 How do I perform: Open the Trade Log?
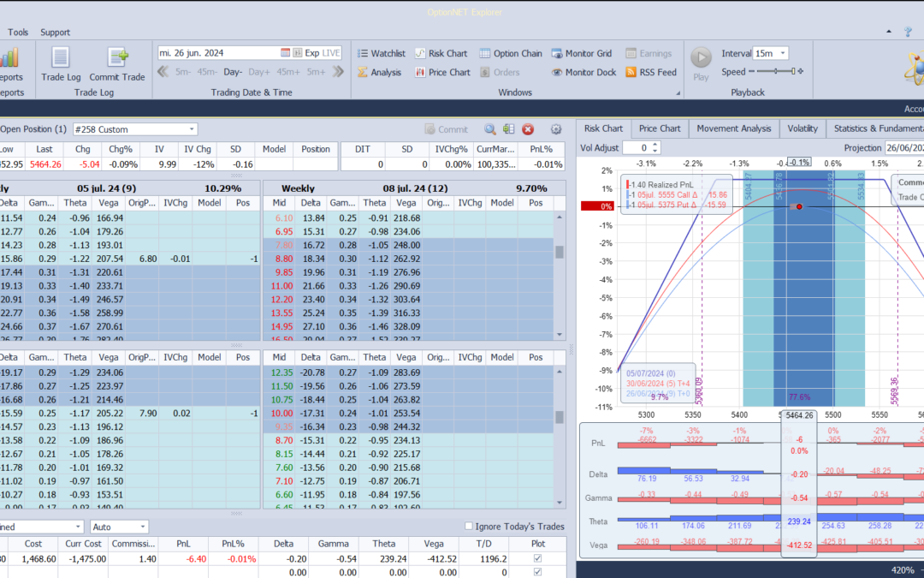[x=60, y=65]
